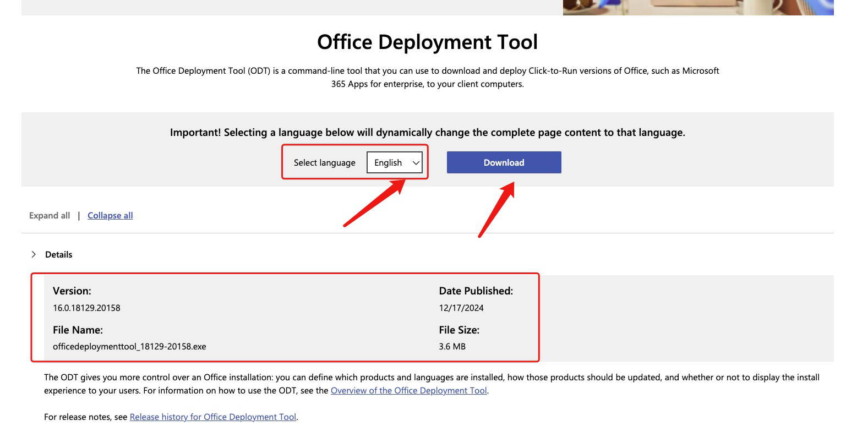Click the banner image at top right
This screenshot has height=426, width=868.
point(698,7)
